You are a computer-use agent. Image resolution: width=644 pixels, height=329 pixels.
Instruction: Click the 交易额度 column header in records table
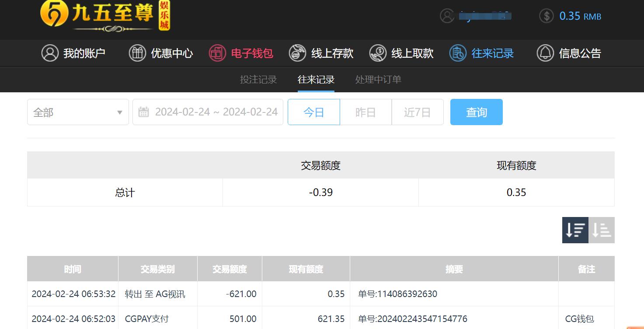click(x=230, y=269)
